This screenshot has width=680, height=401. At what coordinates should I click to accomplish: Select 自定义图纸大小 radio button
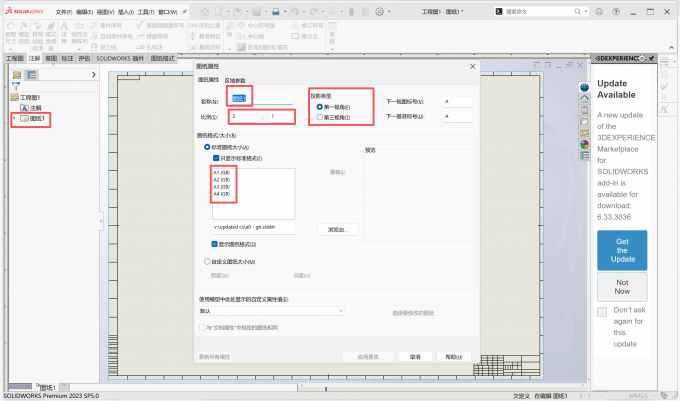click(207, 261)
